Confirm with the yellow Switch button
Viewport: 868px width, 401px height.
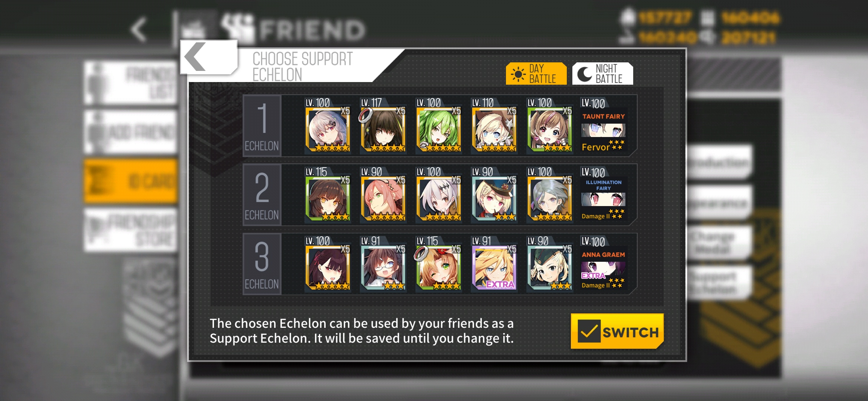point(617,331)
